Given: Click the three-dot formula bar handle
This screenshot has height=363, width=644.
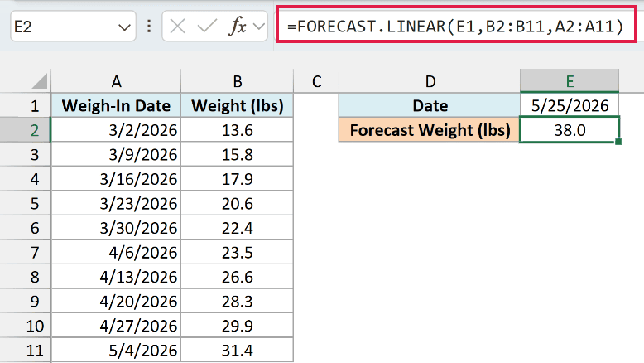Looking at the screenshot, I should (149, 27).
